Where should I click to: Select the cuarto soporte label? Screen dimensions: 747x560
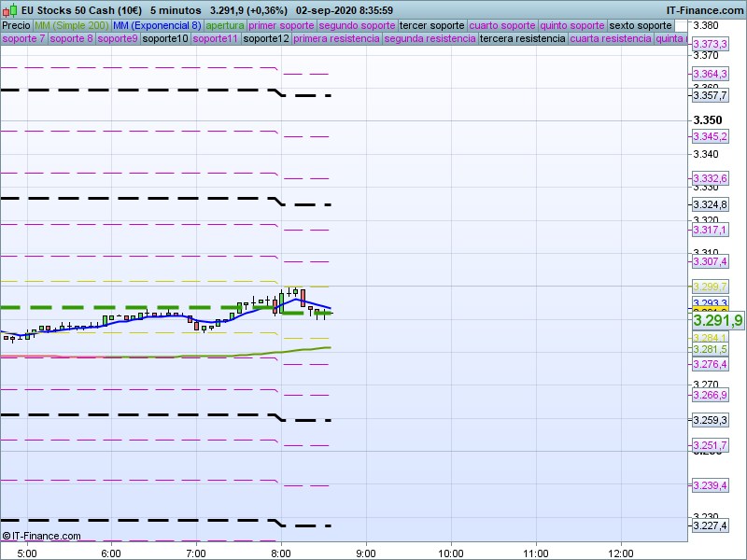tap(502, 26)
